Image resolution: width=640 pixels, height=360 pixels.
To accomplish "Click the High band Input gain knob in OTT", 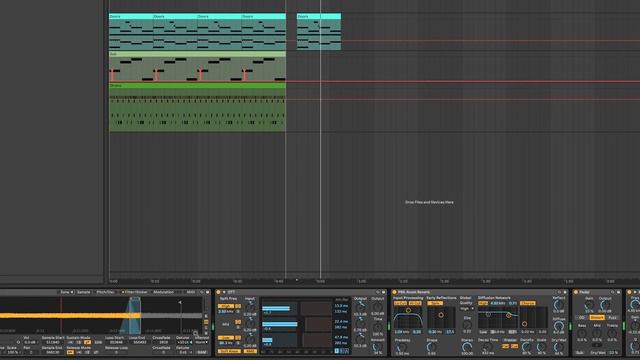I will tap(250, 307).
